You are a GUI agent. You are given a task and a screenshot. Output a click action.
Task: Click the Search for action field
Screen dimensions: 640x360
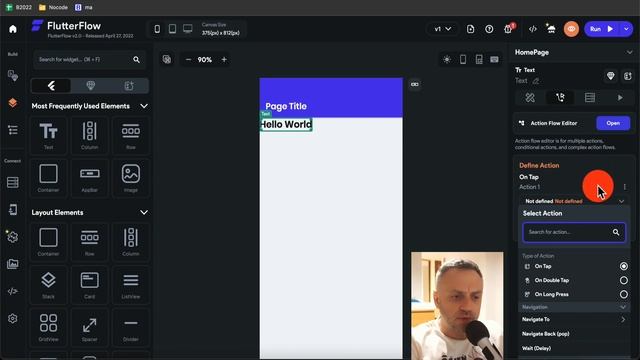574,232
